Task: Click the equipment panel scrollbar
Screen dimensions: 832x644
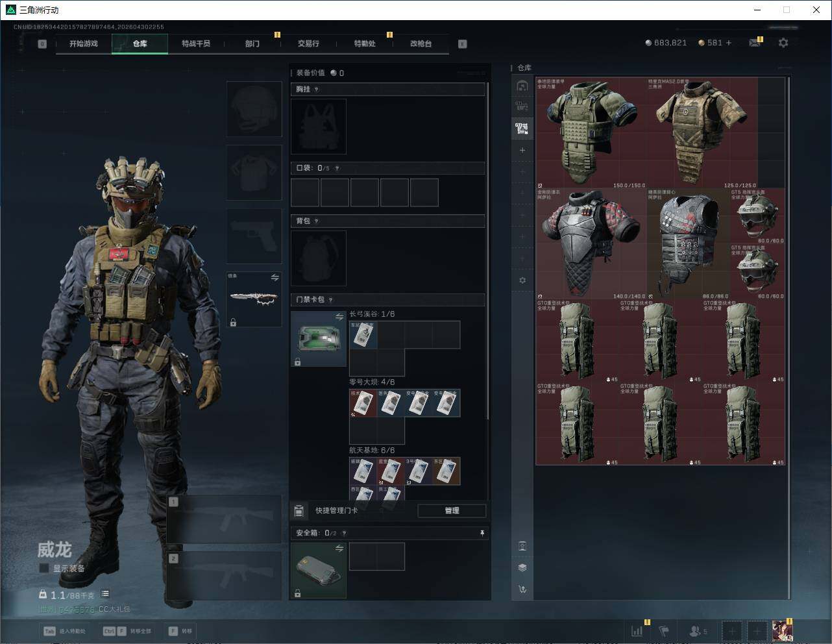Action: click(488, 250)
